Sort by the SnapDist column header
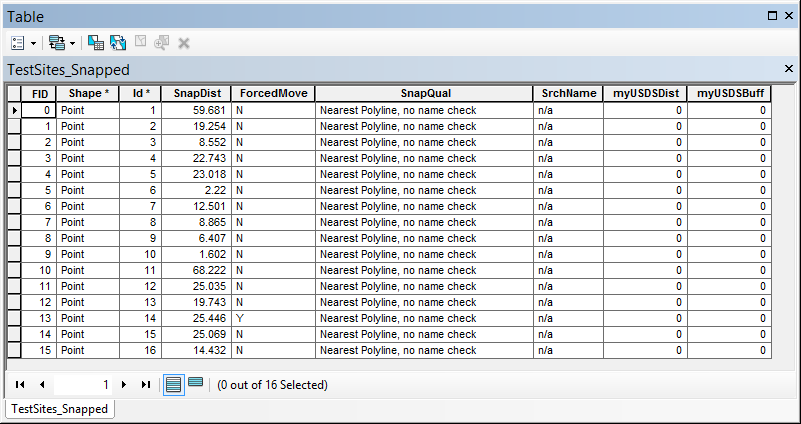 click(x=197, y=93)
